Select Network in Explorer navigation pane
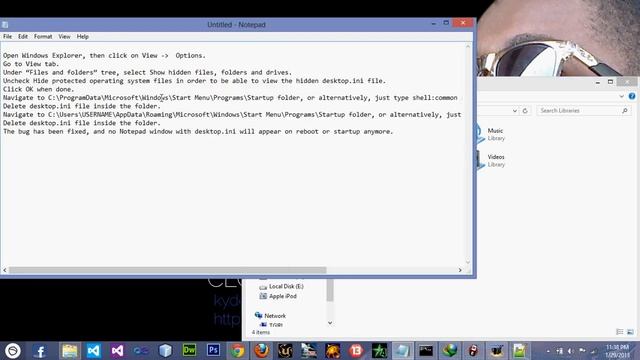The image size is (640, 360). [x=270, y=316]
